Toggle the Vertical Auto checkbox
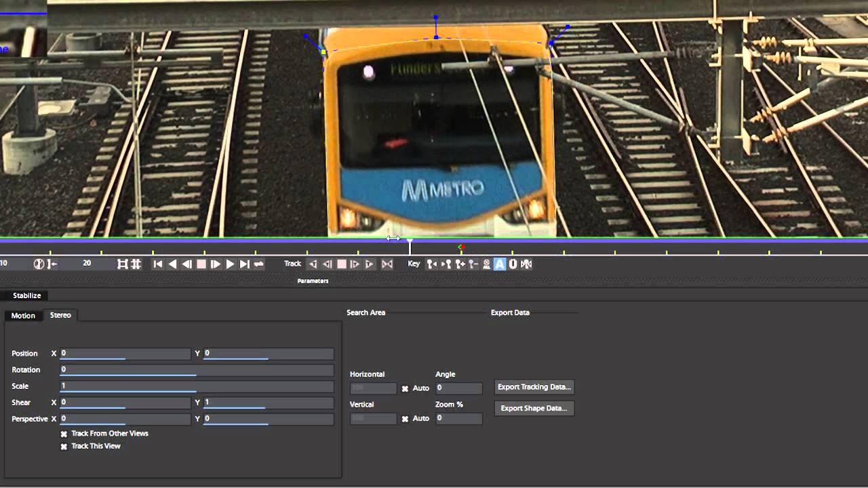The width and height of the screenshot is (868, 488). pyautogui.click(x=405, y=419)
